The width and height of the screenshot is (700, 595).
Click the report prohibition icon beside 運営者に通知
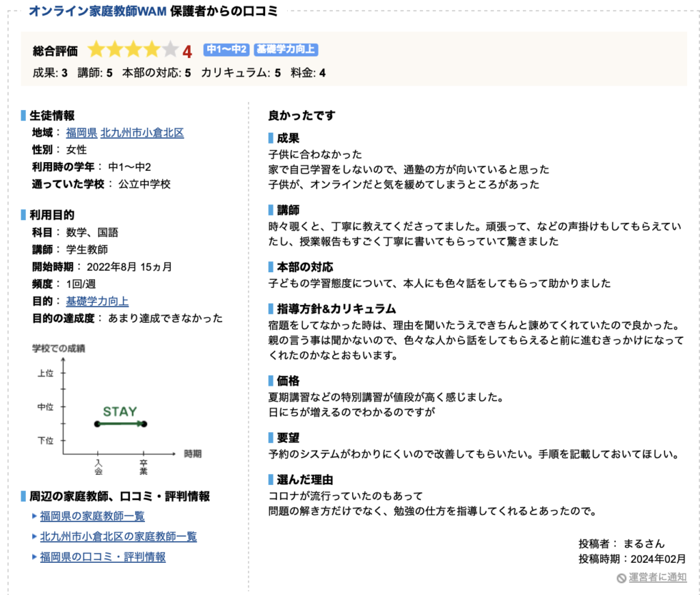pyautogui.click(x=621, y=578)
